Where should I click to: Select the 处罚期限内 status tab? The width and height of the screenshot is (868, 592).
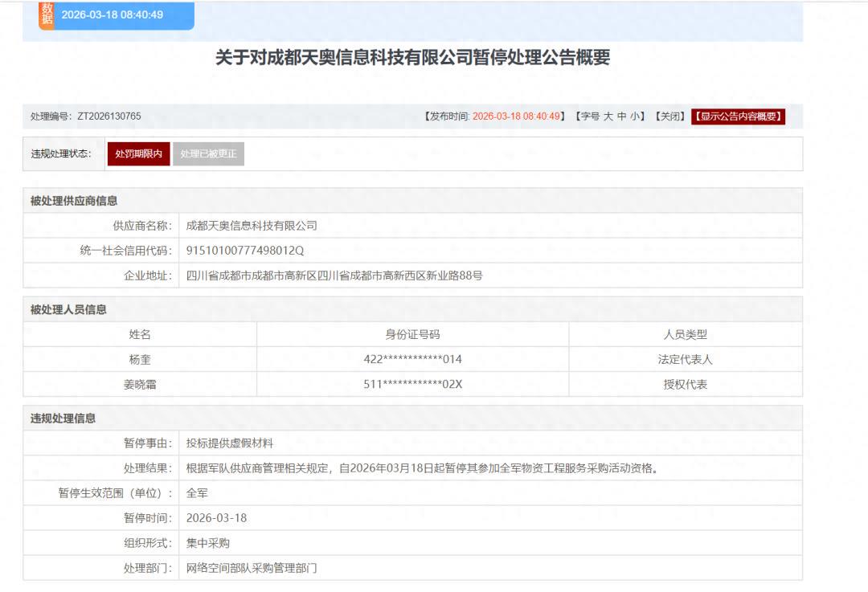138,154
